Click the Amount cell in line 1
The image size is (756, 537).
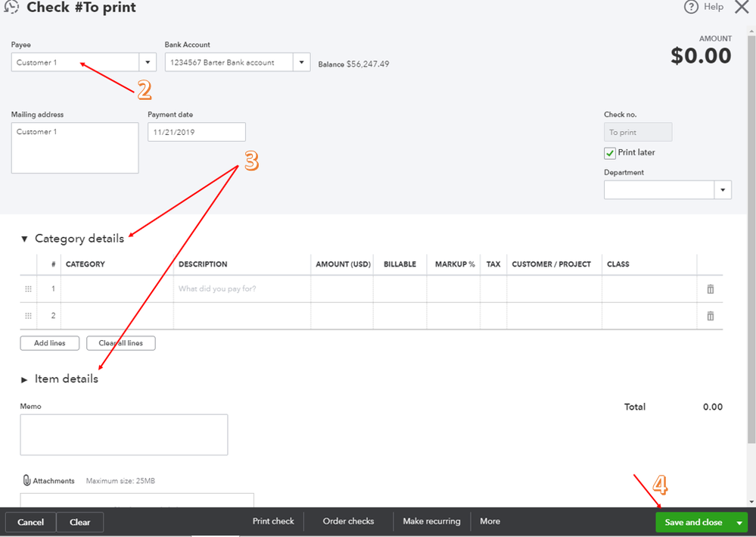(x=342, y=289)
